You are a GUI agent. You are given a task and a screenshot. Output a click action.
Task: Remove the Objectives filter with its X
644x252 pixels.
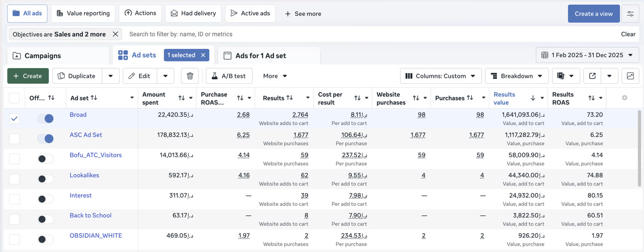[x=115, y=34]
